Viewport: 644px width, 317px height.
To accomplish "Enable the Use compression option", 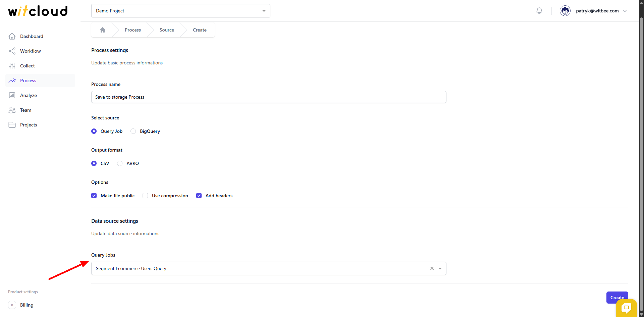I will click(x=145, y=196).
